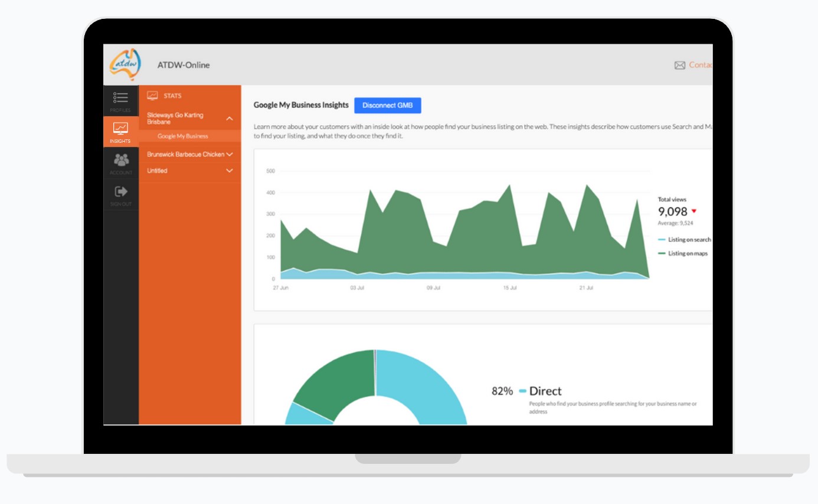Click the Average: 9,524 text
The height and width of the screenshot is (504, 818).
[675, 224]
